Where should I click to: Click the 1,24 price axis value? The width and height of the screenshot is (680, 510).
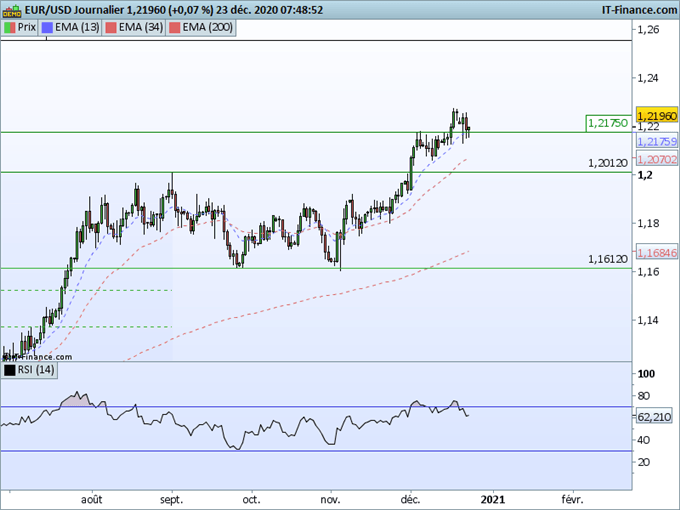point(648,78)
